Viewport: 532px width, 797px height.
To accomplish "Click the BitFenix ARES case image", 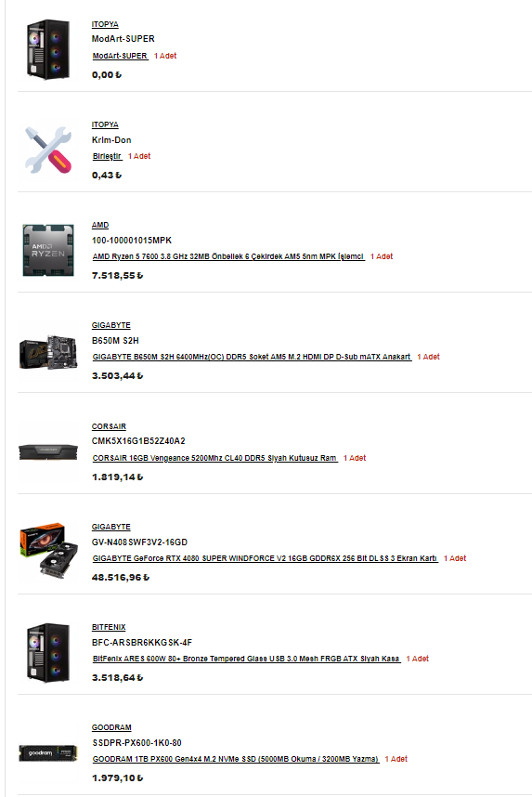I will 48,652.
